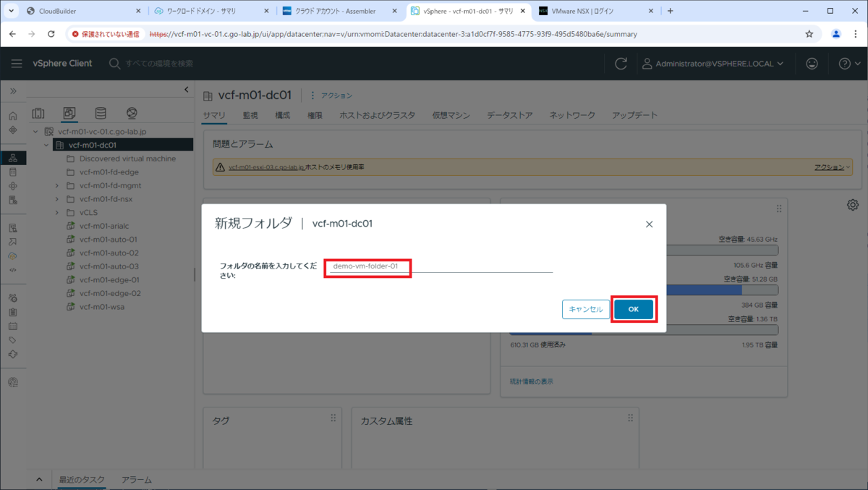Collapse the vcf-m01-vc-01.c.go-lab.jp tree node
Screen dimensions: 868x490
click(36, 132)
